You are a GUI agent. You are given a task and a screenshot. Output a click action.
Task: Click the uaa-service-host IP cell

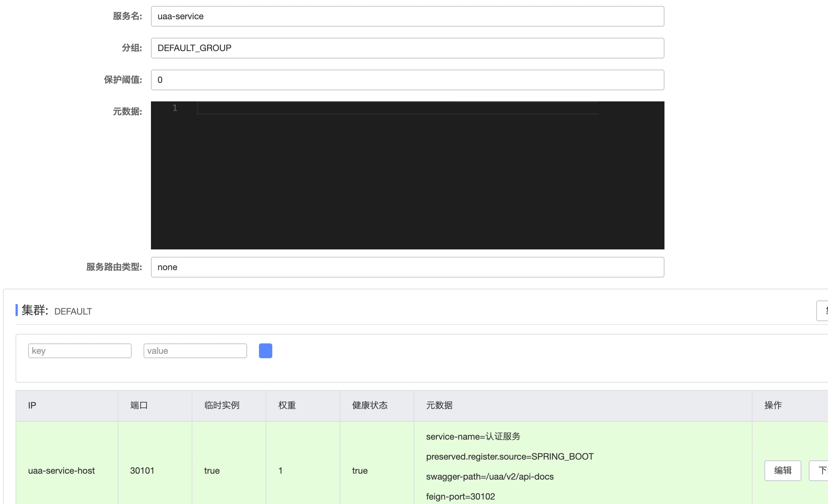61,471
